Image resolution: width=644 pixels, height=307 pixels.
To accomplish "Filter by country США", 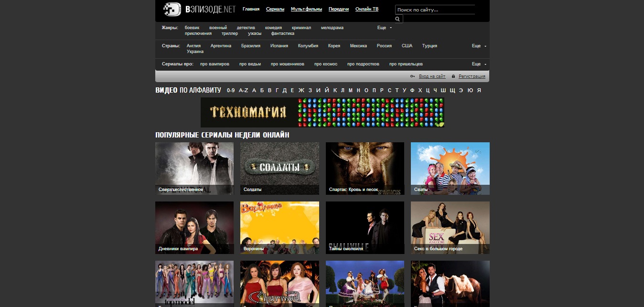I will coord(407,46).
